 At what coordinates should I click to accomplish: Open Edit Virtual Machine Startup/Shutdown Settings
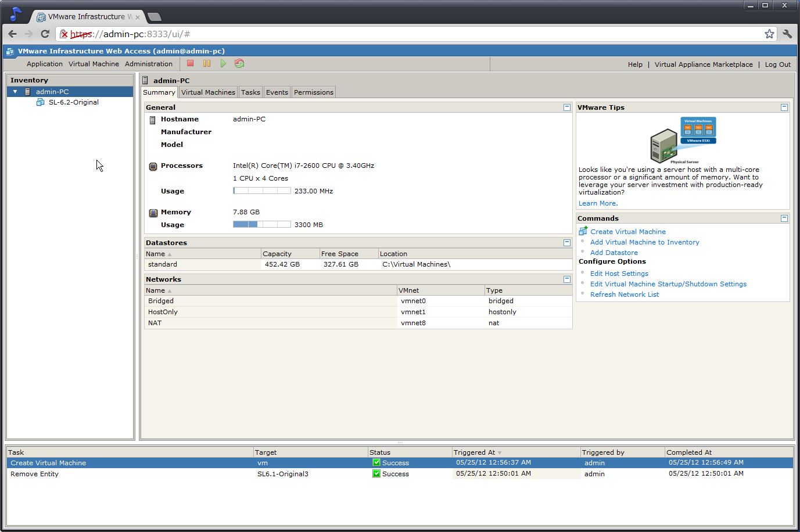[x=668, y=284]
